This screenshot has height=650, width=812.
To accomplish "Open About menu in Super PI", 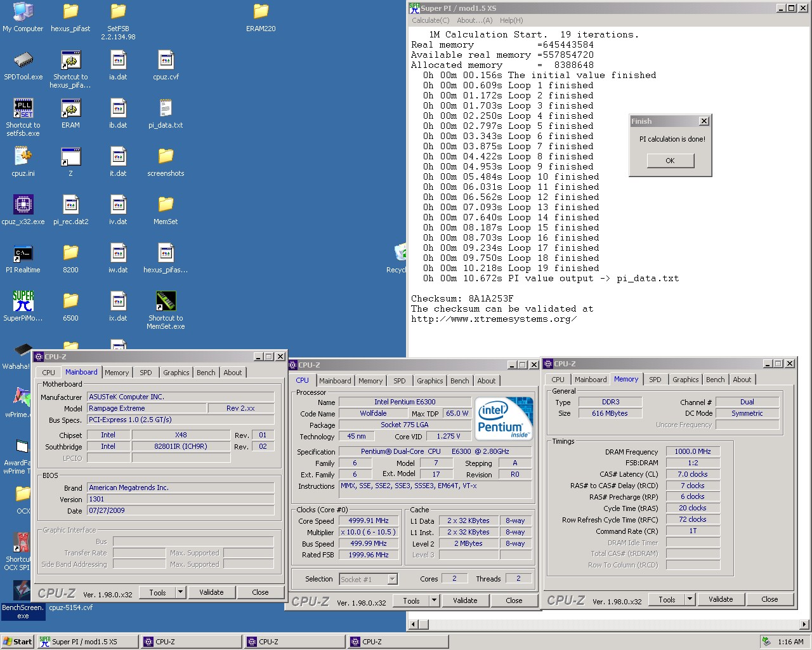I will pos(475,20).
